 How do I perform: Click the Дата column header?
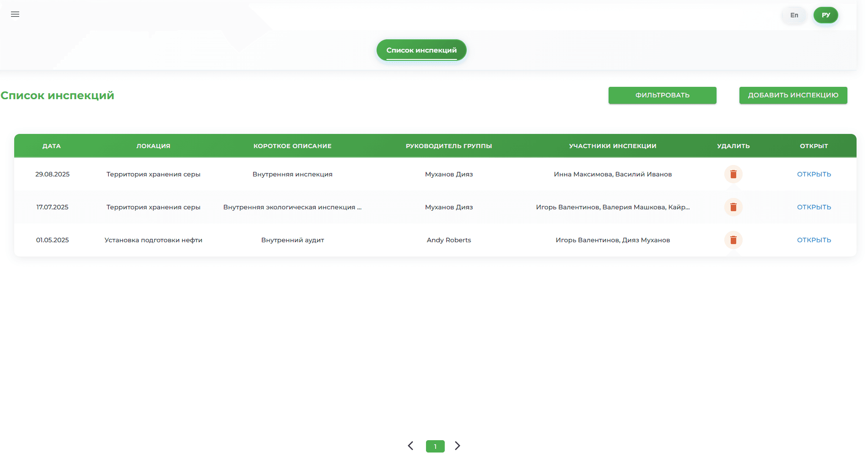[x=52, y=146]
